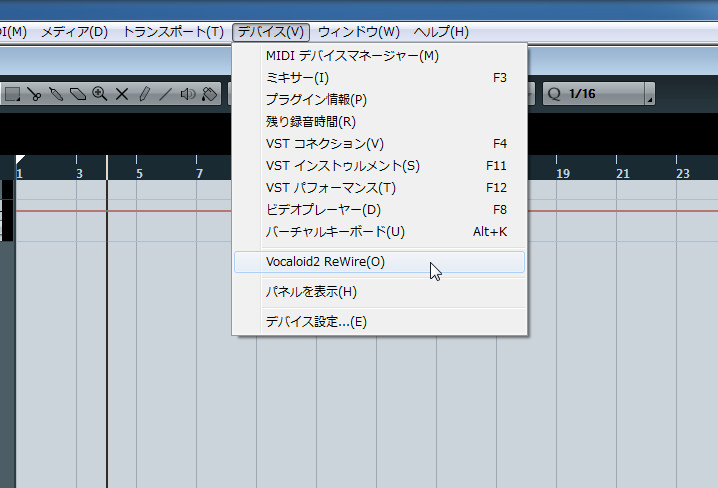Open VST コネクション(V) menu entry
The width and height of the screenshot is (718, 488).
[x=380, y=144]
